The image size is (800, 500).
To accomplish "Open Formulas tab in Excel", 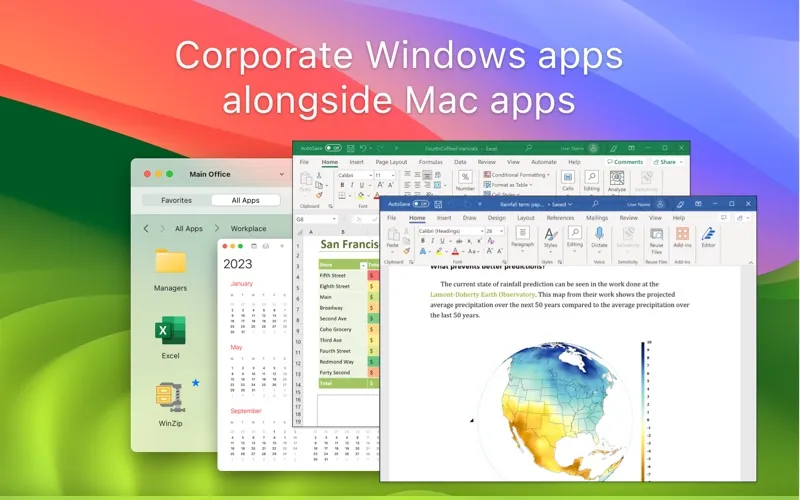I will tap(431, 162).
